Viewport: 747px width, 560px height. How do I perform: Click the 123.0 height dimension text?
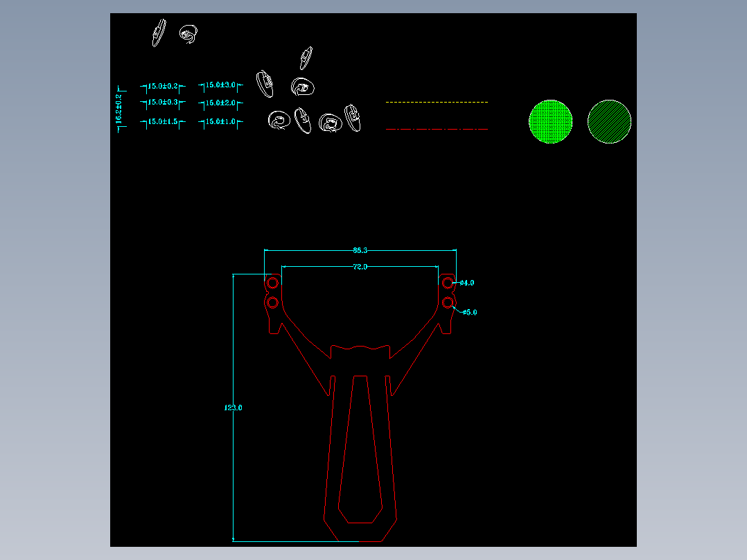(233, 408)
